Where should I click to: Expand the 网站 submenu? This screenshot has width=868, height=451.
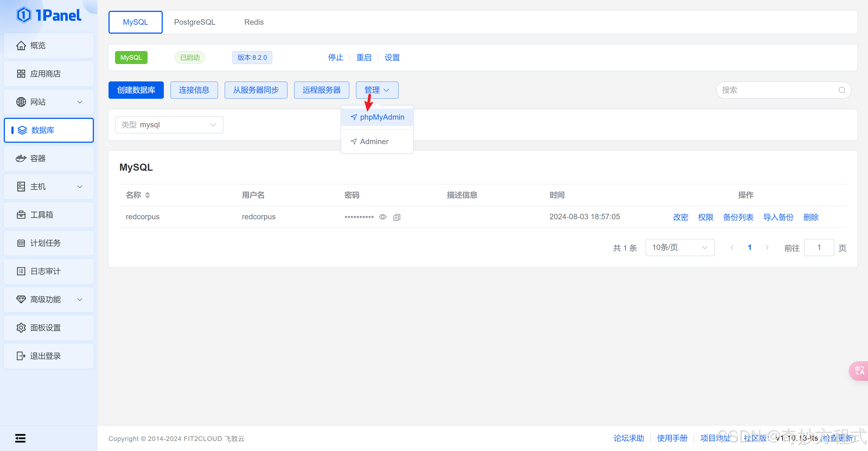tap(80, 102)
